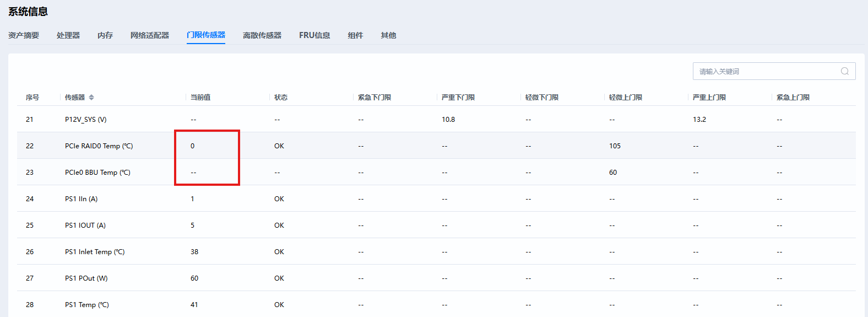Screen dimensions: 868x317
Task: Click row number 28
Action: [30, 304]
